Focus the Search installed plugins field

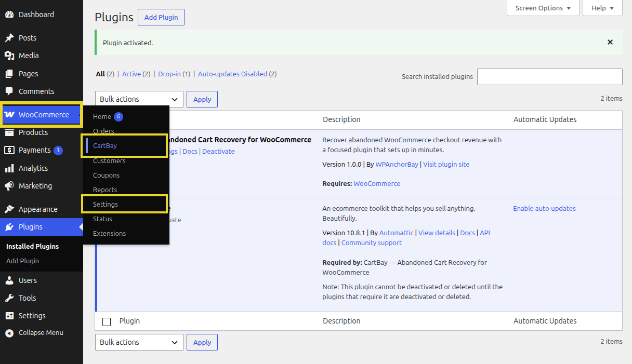[549, 77]
